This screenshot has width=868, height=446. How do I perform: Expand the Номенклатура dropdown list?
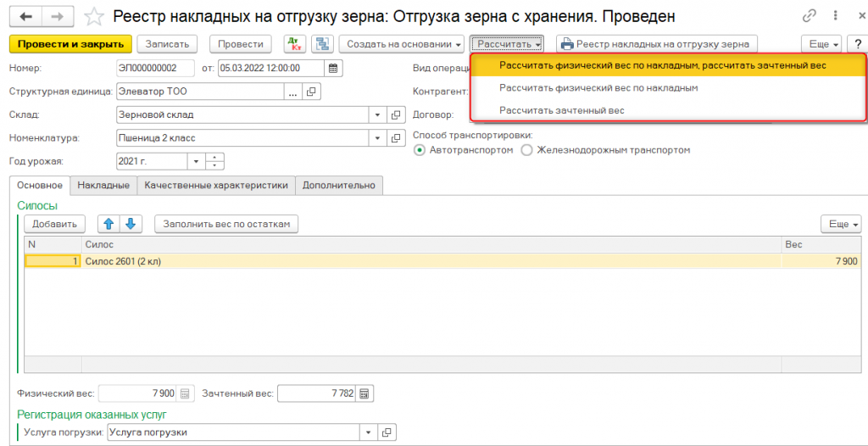point(377,138)
